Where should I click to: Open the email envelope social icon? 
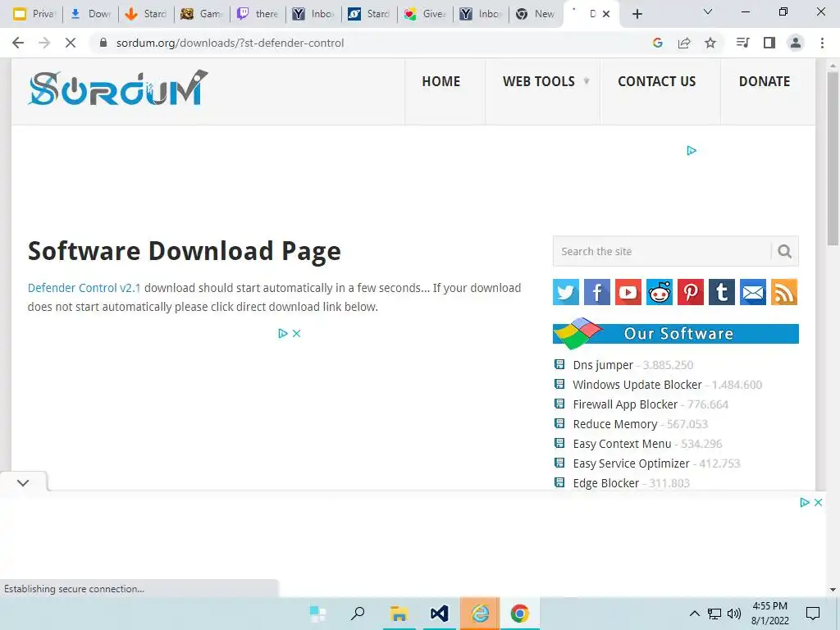753,292
